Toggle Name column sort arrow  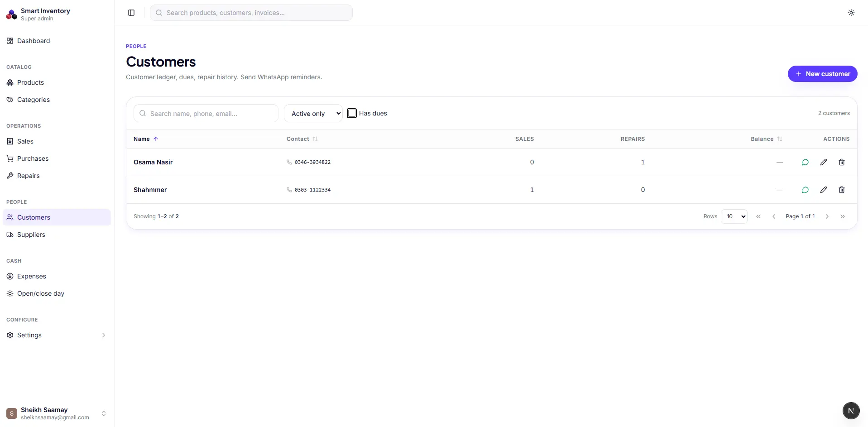(156, 139)
